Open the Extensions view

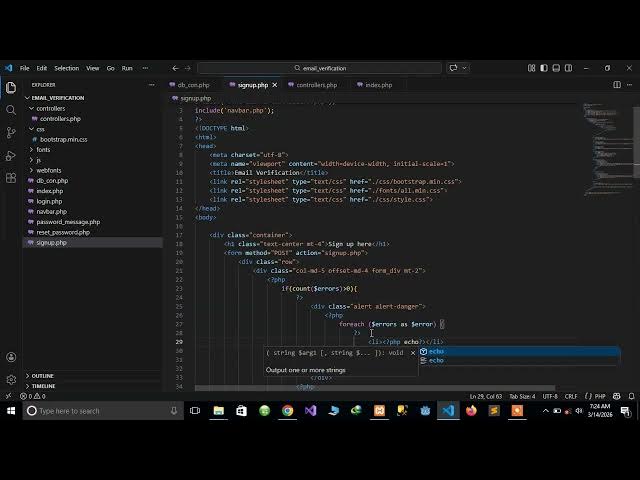coord(11,178)
